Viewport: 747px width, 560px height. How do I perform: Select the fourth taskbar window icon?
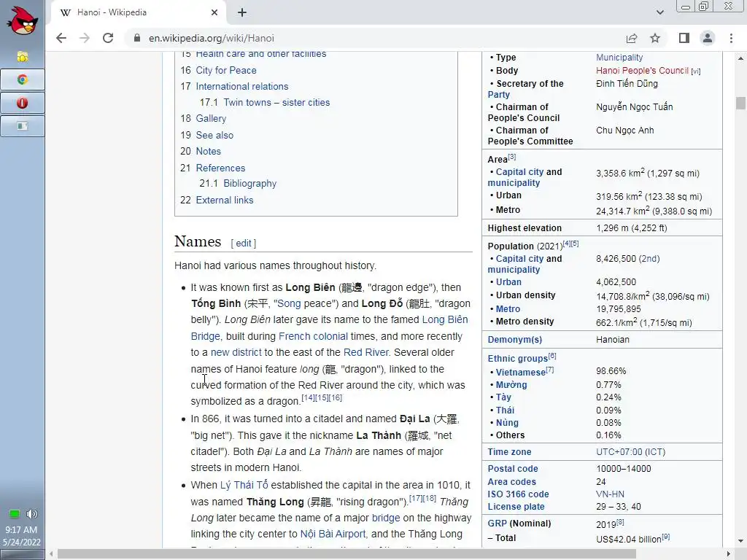tap(23, 126)
